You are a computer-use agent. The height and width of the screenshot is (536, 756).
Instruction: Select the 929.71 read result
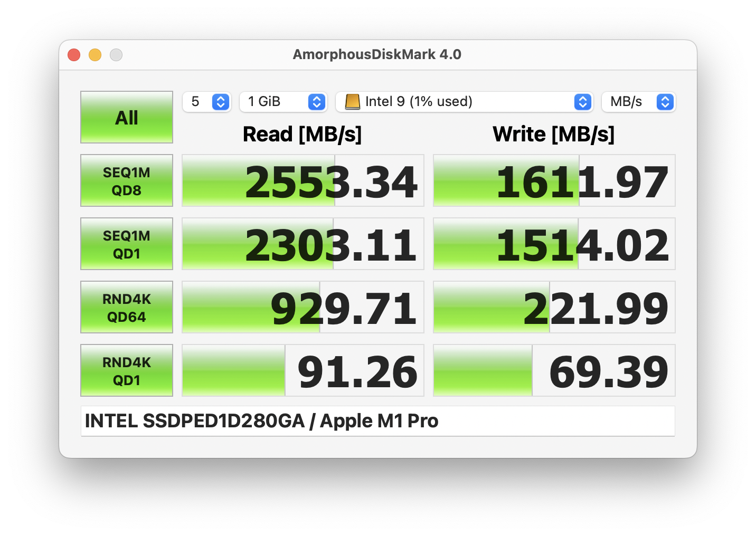click(x=303, y=307)
